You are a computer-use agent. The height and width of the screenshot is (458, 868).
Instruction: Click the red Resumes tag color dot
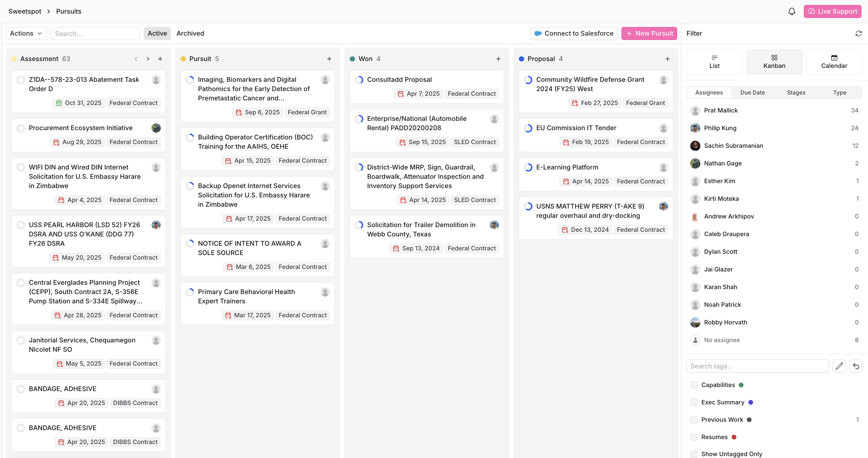tap(734, 437)
